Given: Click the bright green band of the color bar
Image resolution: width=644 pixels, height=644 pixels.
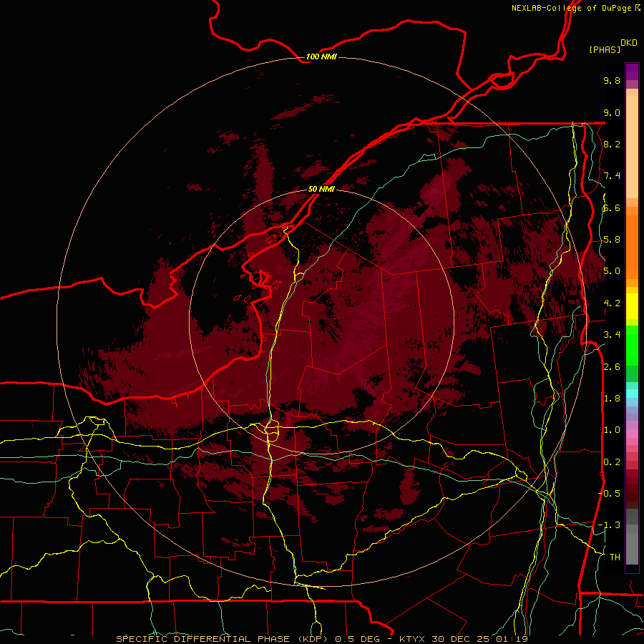Looking at the screenshot, I should pos(632,345).
